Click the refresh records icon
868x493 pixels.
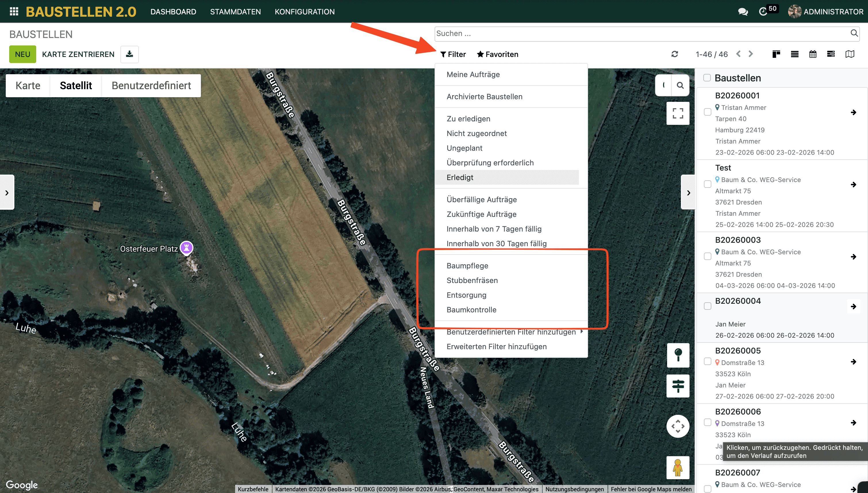click(x=675, y=54)
